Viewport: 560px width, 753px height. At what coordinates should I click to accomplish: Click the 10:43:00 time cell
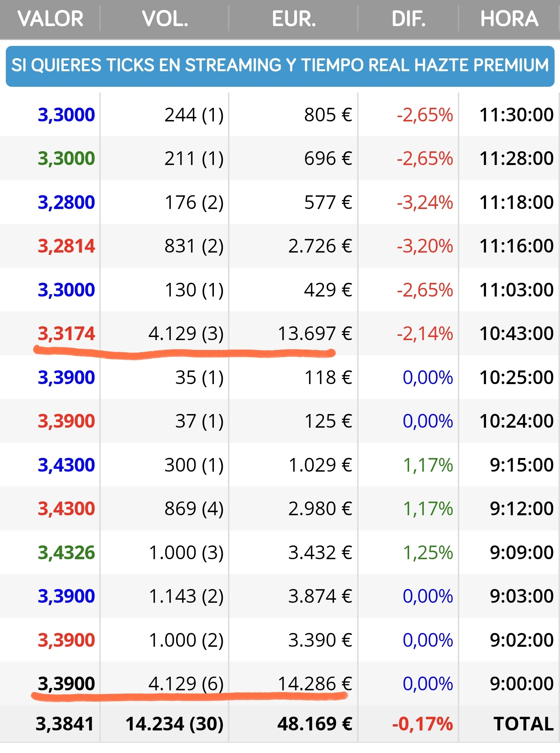pos(516,333)
